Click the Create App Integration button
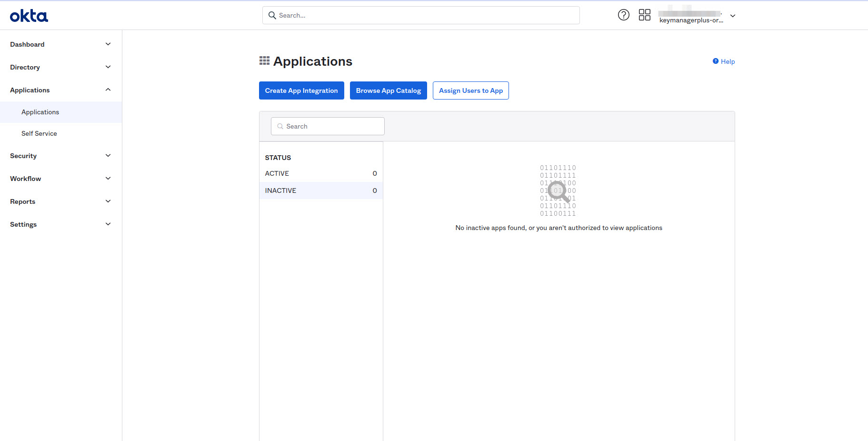Screen dimensions: 868x441 point(301,90)
